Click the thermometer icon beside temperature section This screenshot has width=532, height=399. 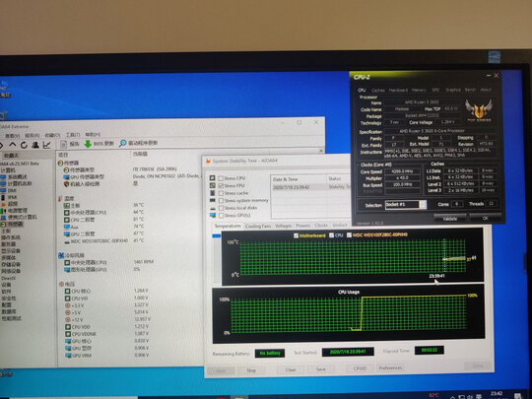click(60, 198)
